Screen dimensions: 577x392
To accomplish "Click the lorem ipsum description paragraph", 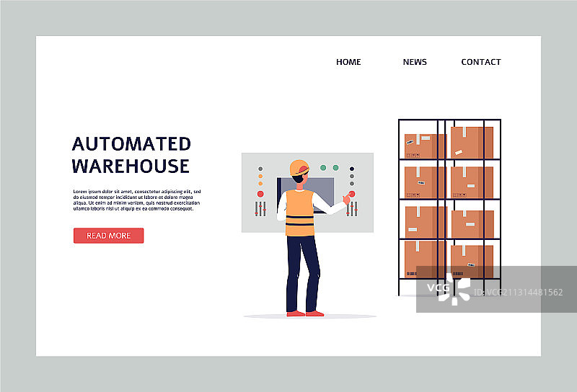I will click(136, 200).
